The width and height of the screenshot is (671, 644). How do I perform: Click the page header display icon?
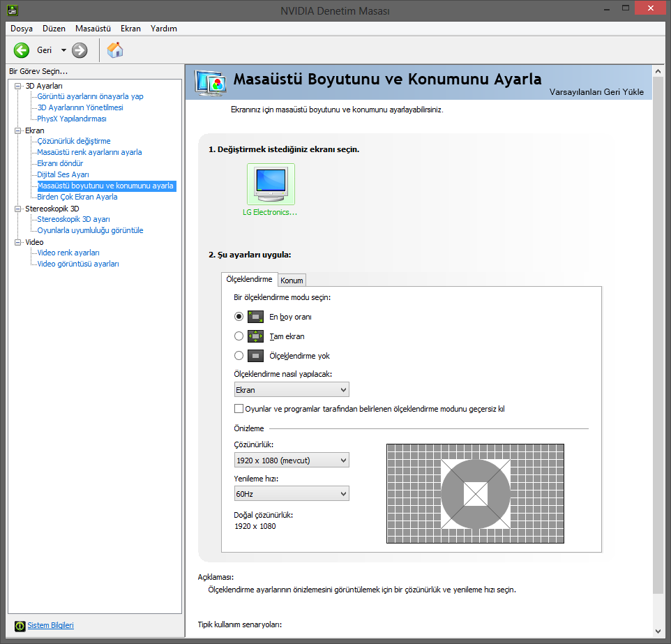[x=211, y=82]
